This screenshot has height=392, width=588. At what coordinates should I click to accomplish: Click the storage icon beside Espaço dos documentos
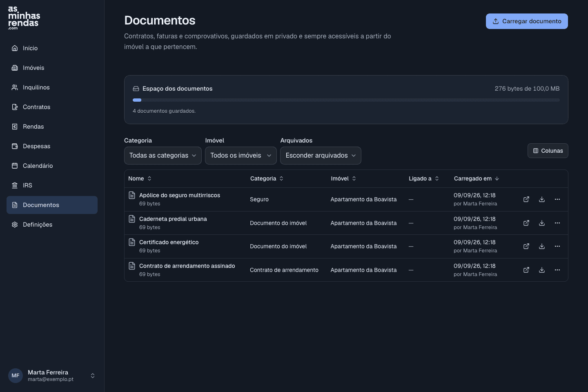[136, 89]
